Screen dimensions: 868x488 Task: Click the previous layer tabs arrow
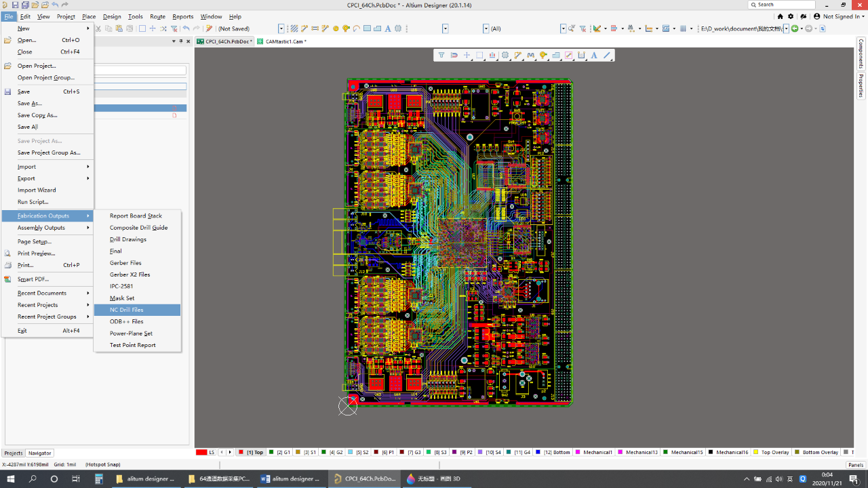221,452
